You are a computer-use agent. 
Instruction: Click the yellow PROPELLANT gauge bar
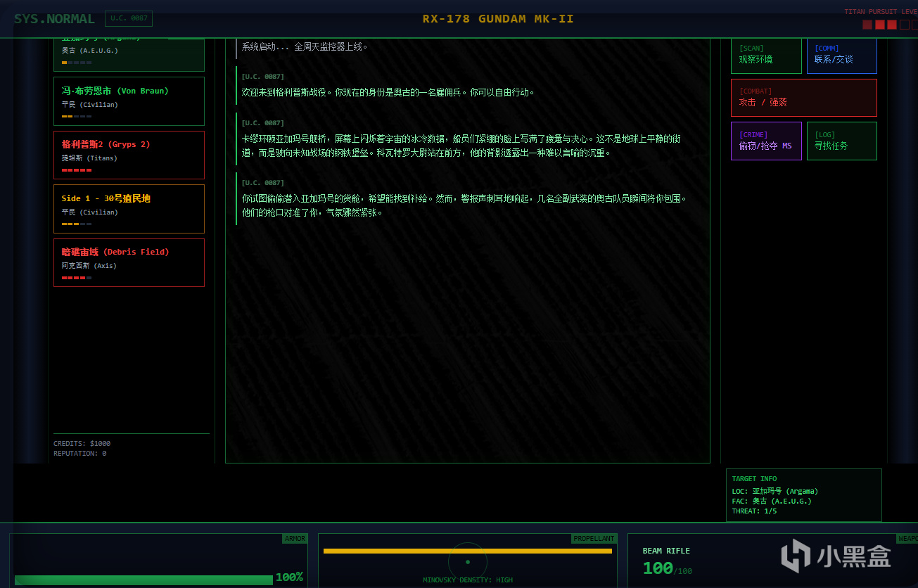point(468,551)
